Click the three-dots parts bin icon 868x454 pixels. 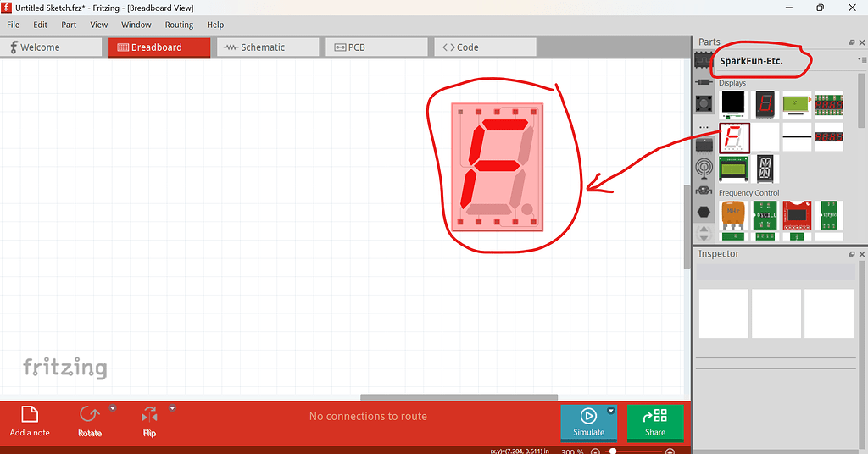tap(704, 128)
